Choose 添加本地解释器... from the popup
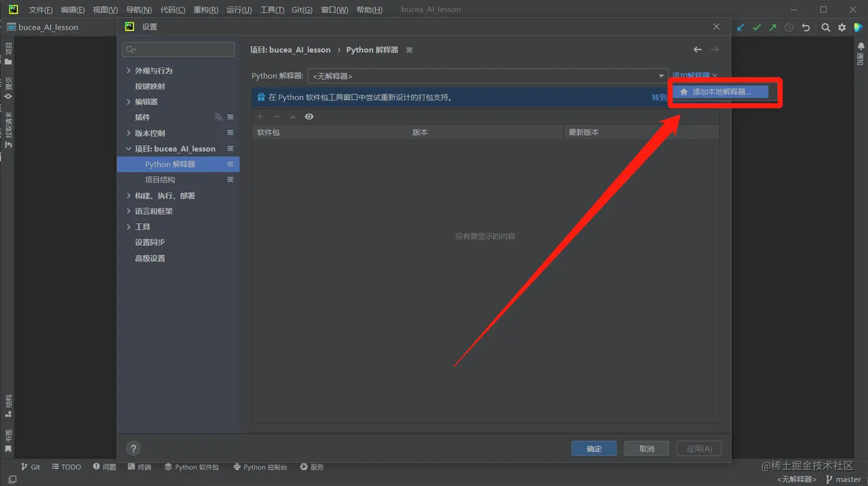This screenshot has height=486, width=868. (721, 92)
